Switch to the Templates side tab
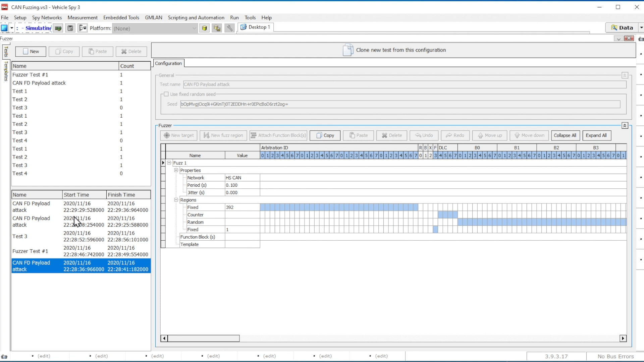Image resolution: width=644 pixels, height=362 pixels. pyautogui.click(x=6, y=71)
